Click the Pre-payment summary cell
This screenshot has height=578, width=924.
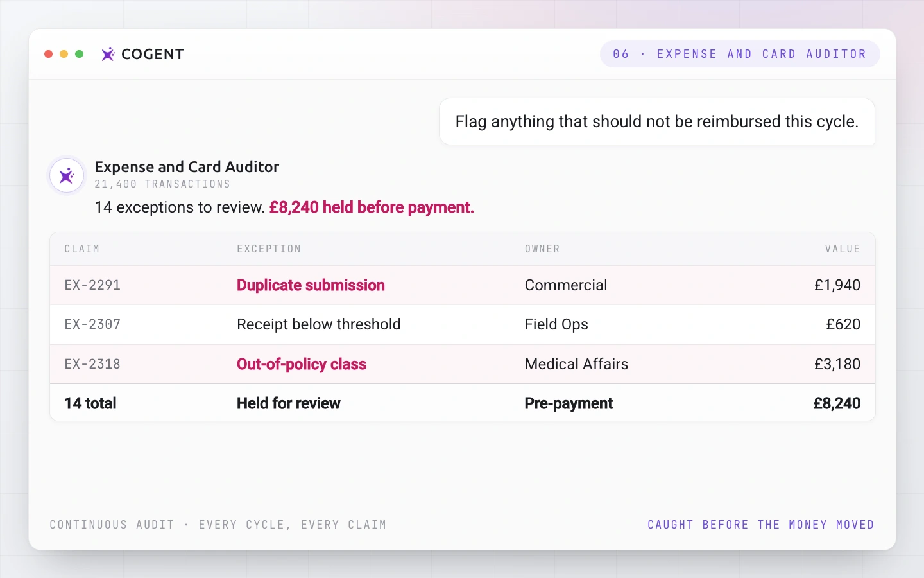pos(569,403)
